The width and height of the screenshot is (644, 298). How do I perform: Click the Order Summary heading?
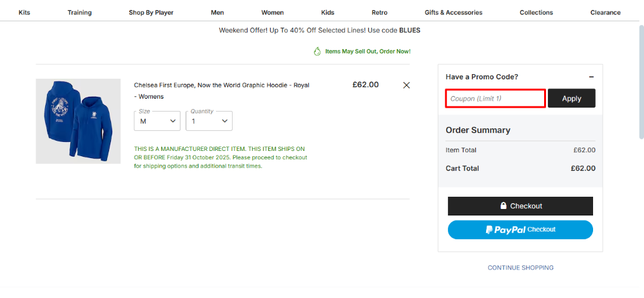tap(478, 130)
